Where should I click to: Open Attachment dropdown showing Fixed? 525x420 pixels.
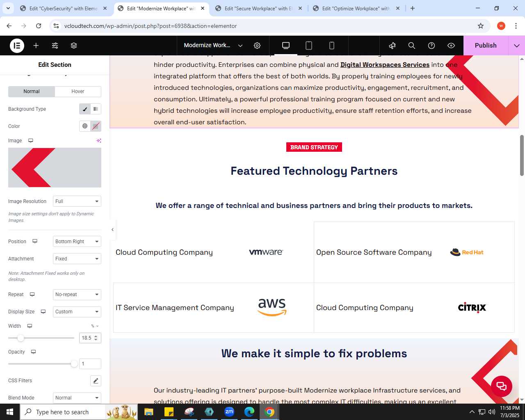click(77, 259)
